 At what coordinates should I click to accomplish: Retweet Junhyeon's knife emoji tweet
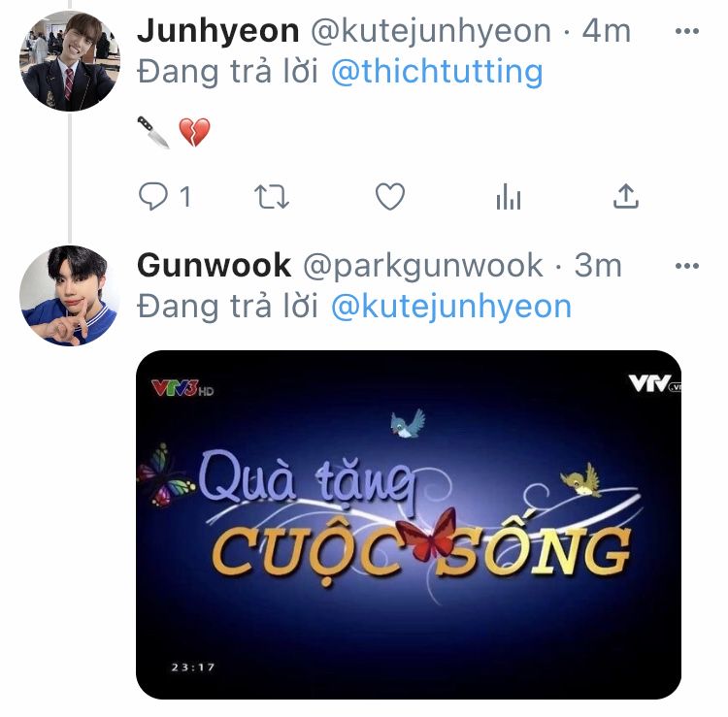(272, 197)
